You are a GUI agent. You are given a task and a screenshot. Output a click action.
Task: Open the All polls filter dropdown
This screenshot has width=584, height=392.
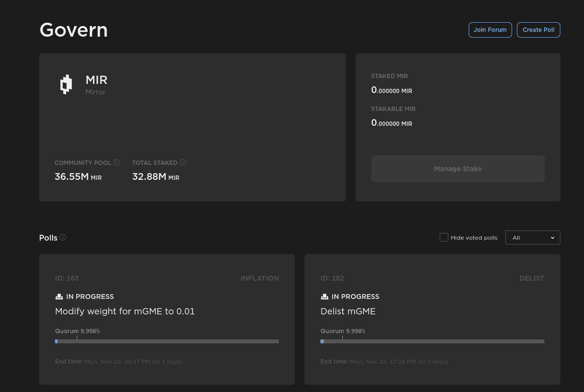(x=532, y=237)
